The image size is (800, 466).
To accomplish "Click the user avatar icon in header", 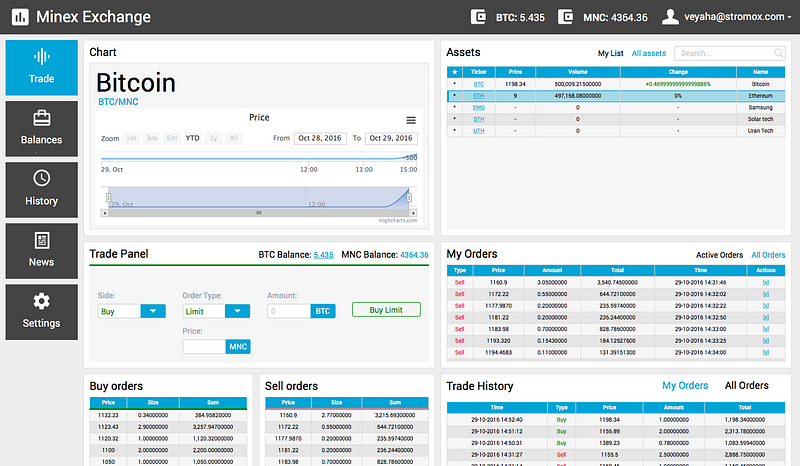I will [670, 17].
